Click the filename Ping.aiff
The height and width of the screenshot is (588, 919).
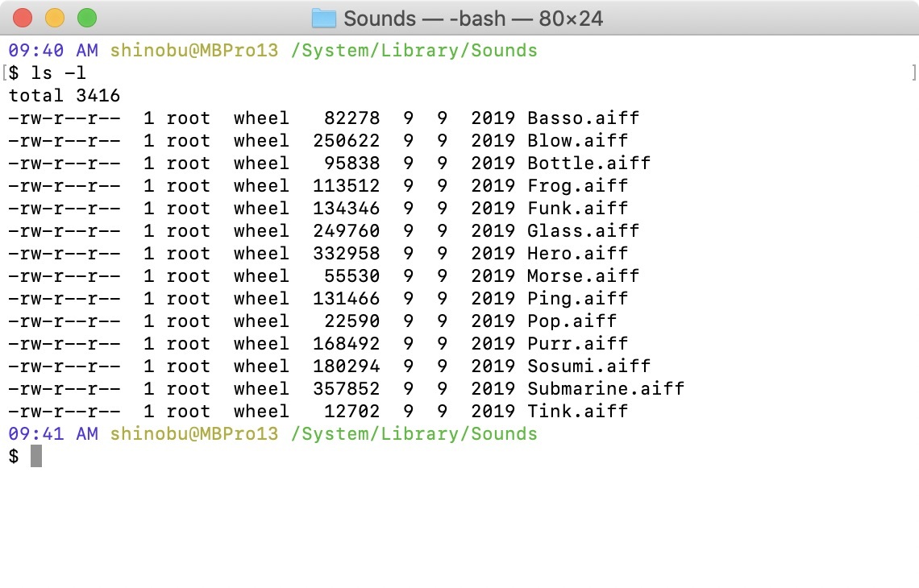578,299
